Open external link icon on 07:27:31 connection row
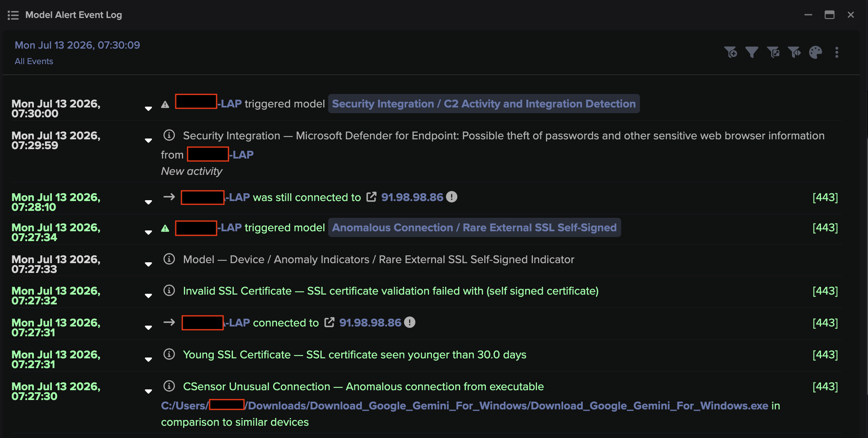This screenshot has height=438, width=868. (329, 322)
